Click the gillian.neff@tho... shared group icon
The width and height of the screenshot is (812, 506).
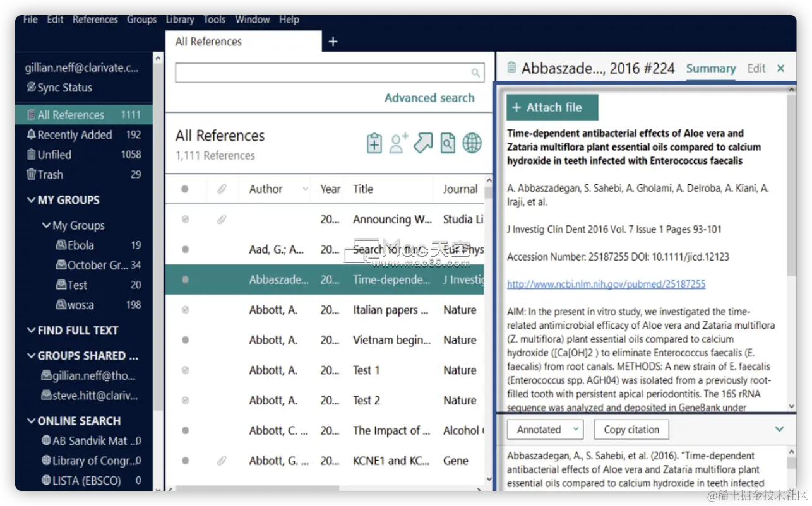[46, 375]
